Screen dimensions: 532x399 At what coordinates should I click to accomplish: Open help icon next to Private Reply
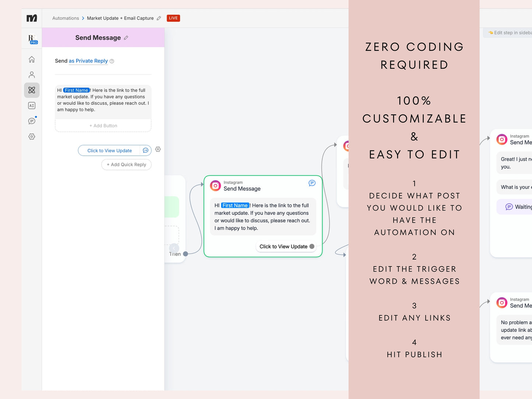pos(112,61)
